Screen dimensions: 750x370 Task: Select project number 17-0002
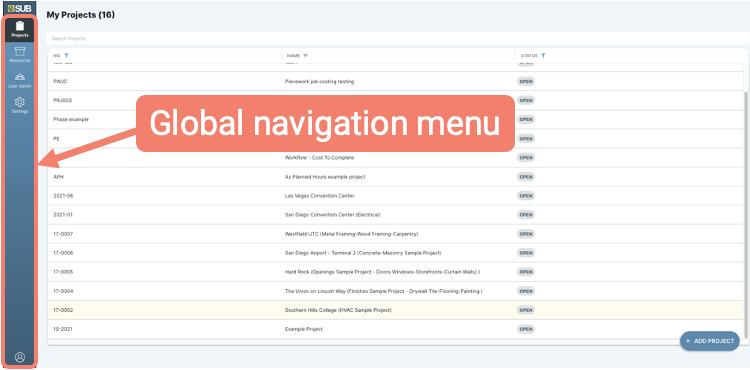(x=63, y=310)
